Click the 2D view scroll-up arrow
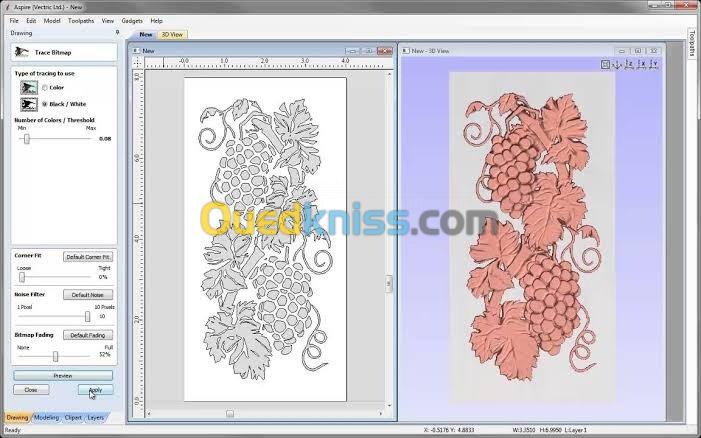The height and width of the screenshot is (438, 701). pos(389,73)
